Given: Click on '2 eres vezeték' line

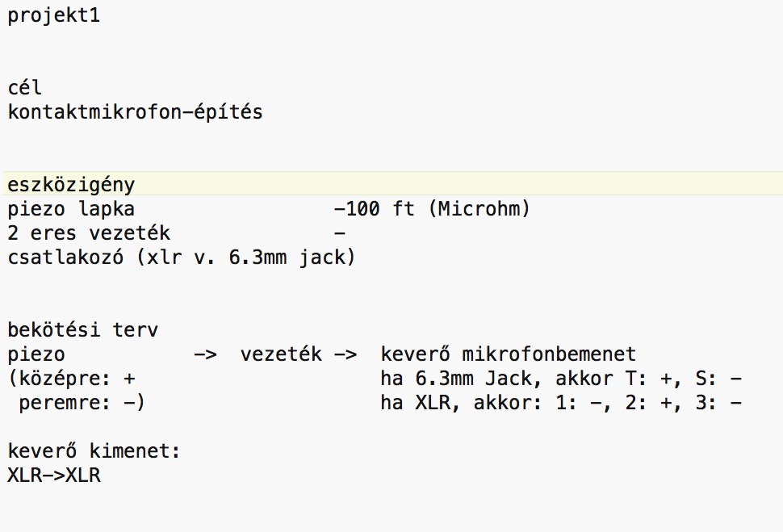Looking at the screenshot, I should tap(89, 232).
